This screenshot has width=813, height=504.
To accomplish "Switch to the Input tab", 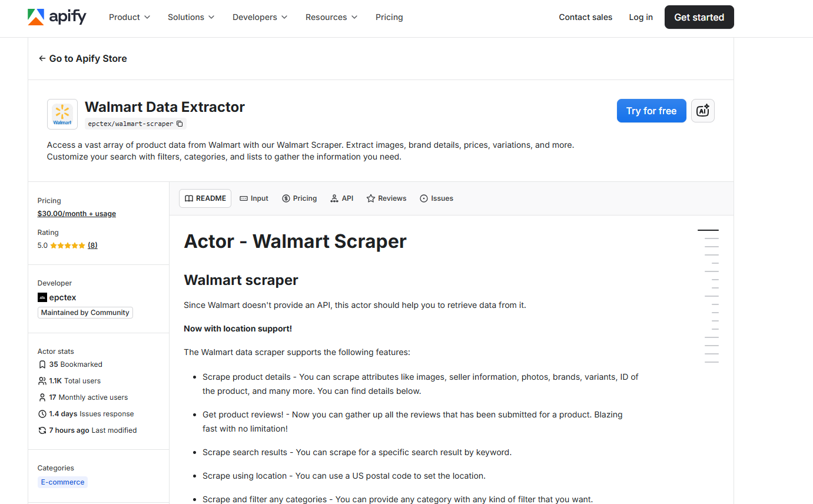I will click(x=254, y=198).
